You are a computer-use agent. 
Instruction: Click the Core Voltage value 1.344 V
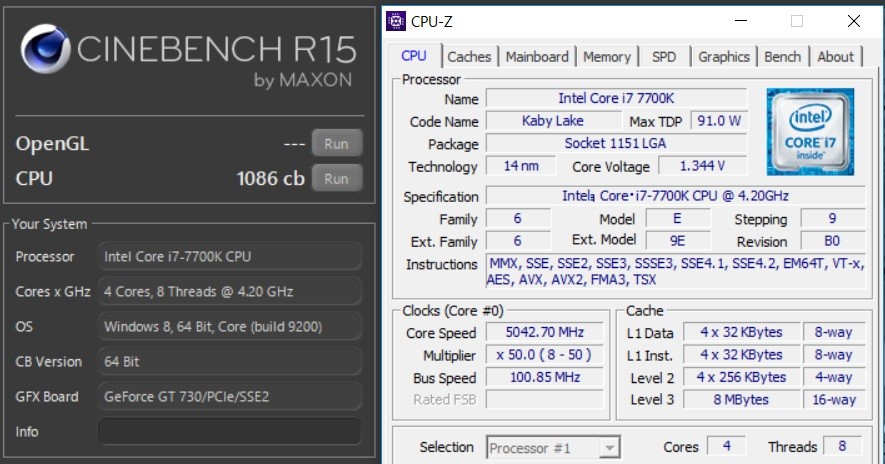coord(703,166)
